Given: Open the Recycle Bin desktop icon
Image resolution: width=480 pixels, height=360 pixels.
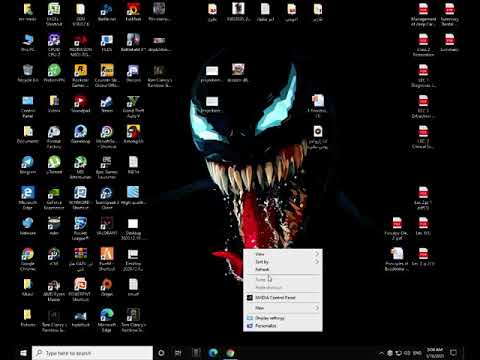Looking at the screenshot, I should pos(28,74).
